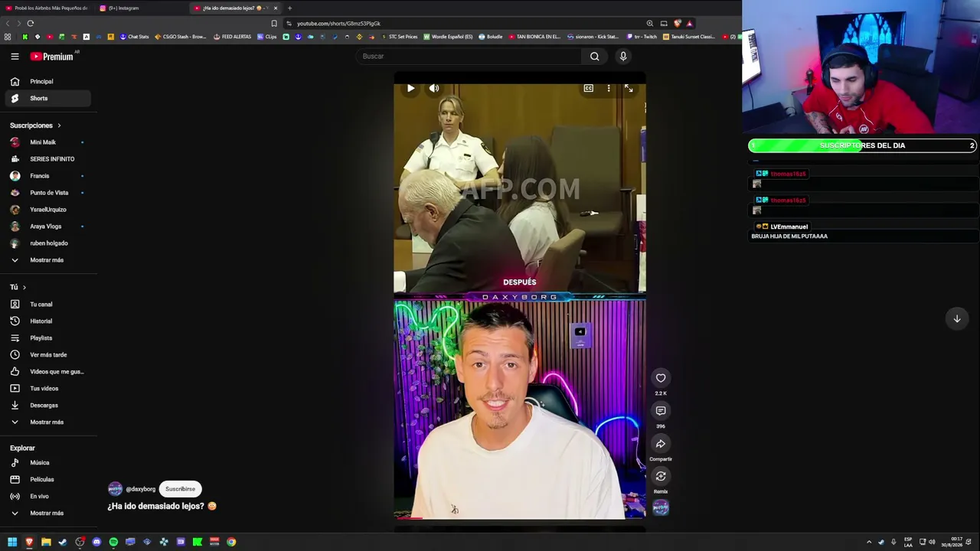Viewport: 980px width, 551px height.
Task: Bookmark this page in the address bar
Action: (274, 23)
